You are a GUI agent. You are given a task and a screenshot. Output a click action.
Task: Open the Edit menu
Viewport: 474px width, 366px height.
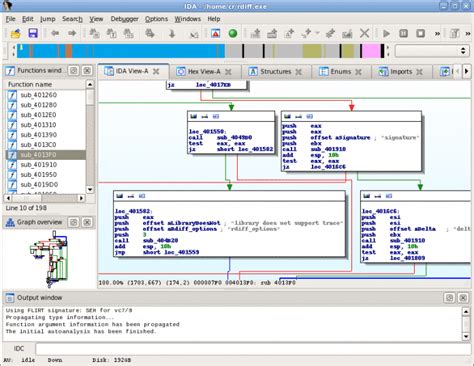[28, 19]
